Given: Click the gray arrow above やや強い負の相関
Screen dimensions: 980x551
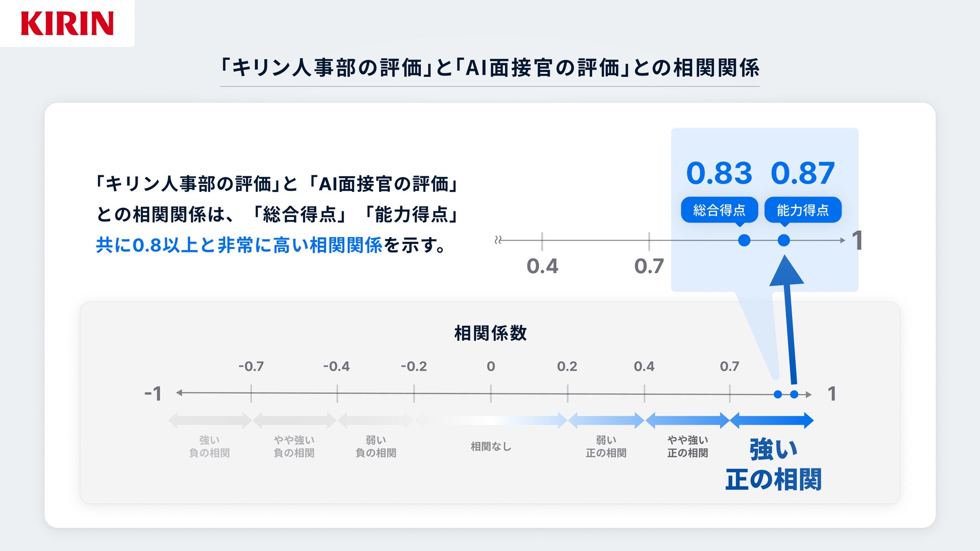Looking at the screenshot, I should [x=295, y=420].
